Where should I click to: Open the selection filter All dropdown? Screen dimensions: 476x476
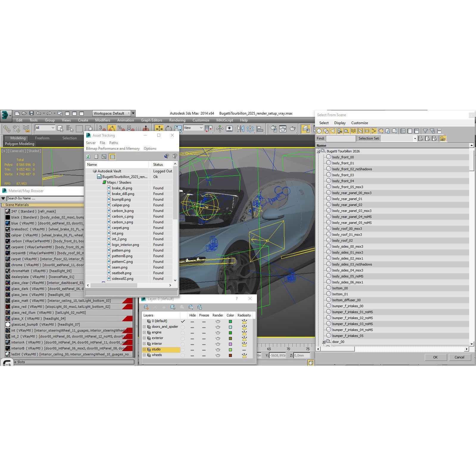click(x=45, y=128)
